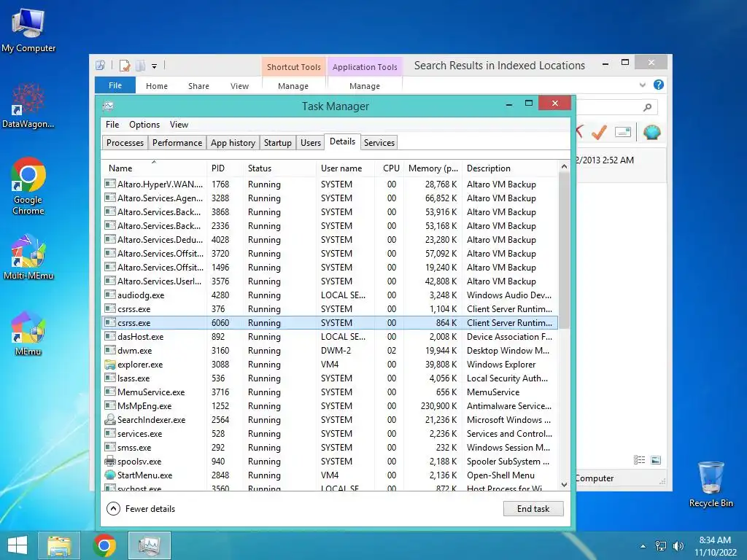
Task: Click the Chrome taskbar icon
Action: pos(104,545)
